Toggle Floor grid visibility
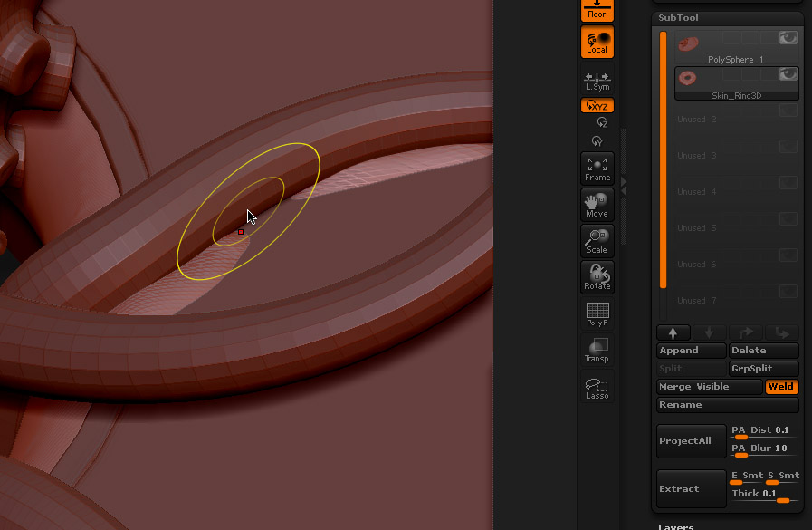 click(x=597, y=10)
